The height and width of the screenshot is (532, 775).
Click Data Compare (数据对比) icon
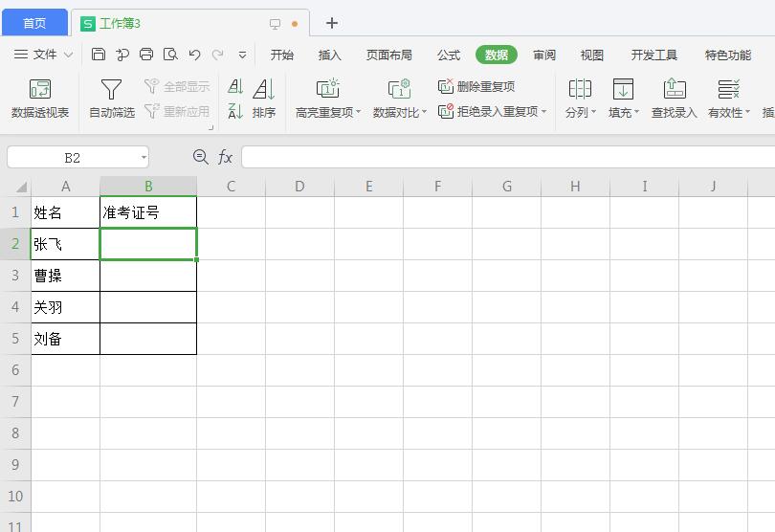[399, 89]
